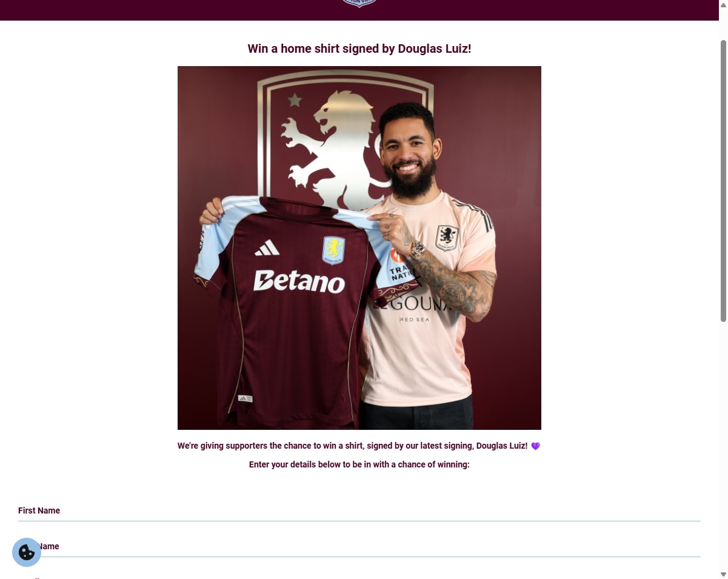The width and height of the screenshot is (728, 579).
Task: Click the Adidas logo on claret shirt
Action: pos(267,248)
